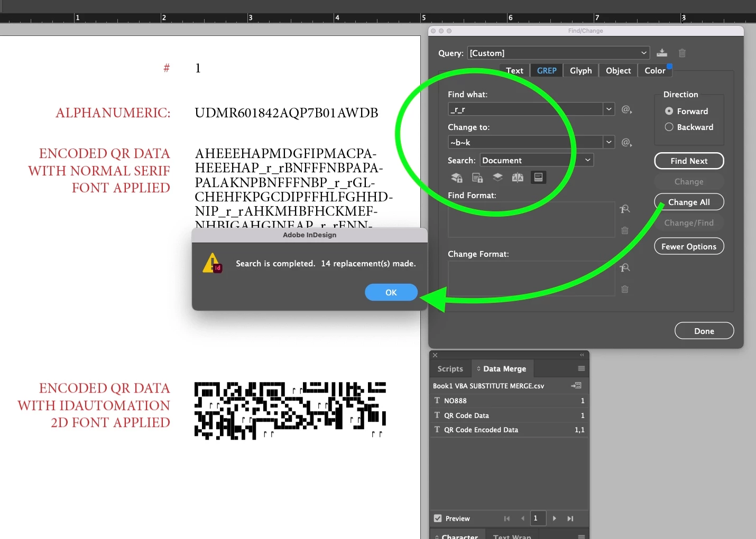
Task: Clear Find Format with its trash icon
Action: [x=625, y=230]
